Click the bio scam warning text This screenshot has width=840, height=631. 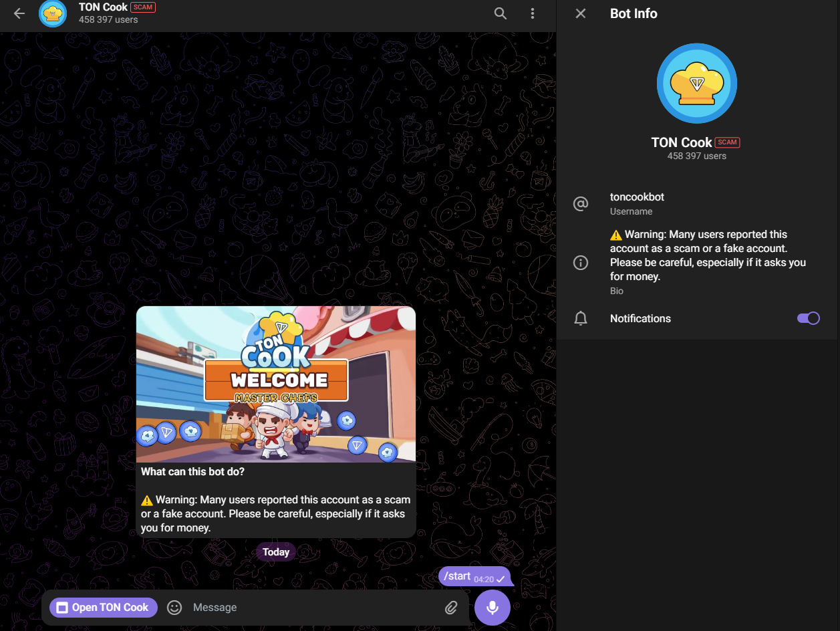708,255
